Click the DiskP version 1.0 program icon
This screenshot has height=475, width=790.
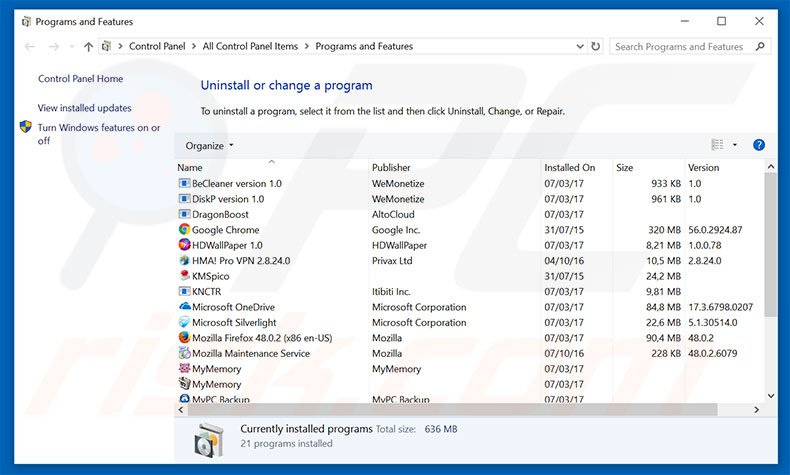pyautogui.click(x=184, y=198)
